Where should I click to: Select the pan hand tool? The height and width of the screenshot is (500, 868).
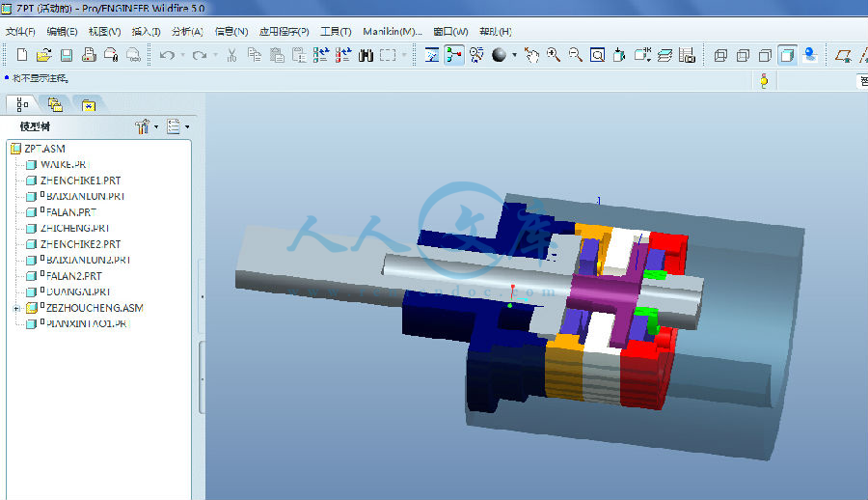tap(531, 55)
